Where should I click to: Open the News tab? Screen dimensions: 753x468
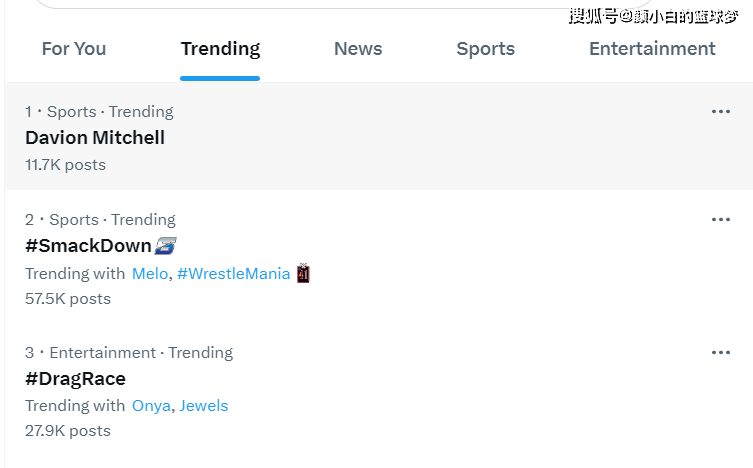click(358, 49)
